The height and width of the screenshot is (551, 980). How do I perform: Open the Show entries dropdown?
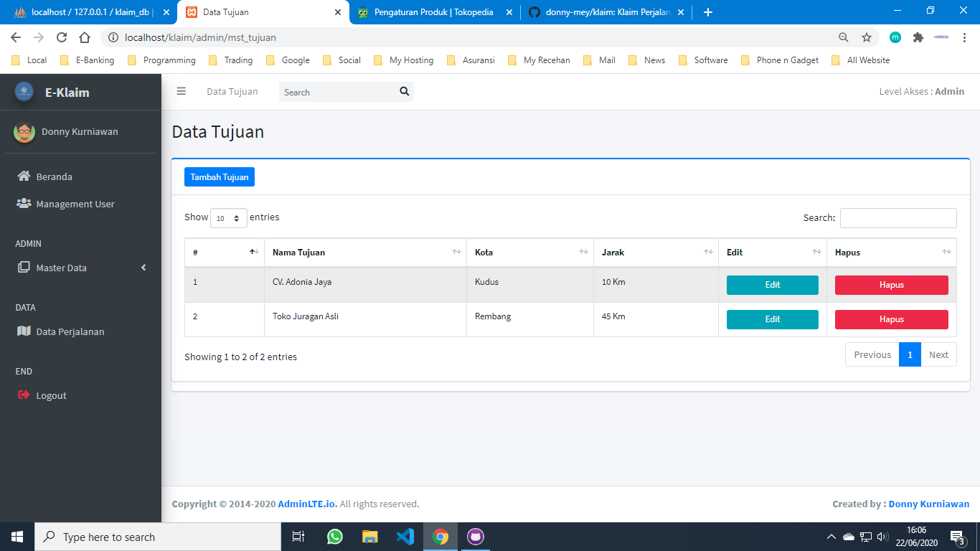[x=228, y=218]
